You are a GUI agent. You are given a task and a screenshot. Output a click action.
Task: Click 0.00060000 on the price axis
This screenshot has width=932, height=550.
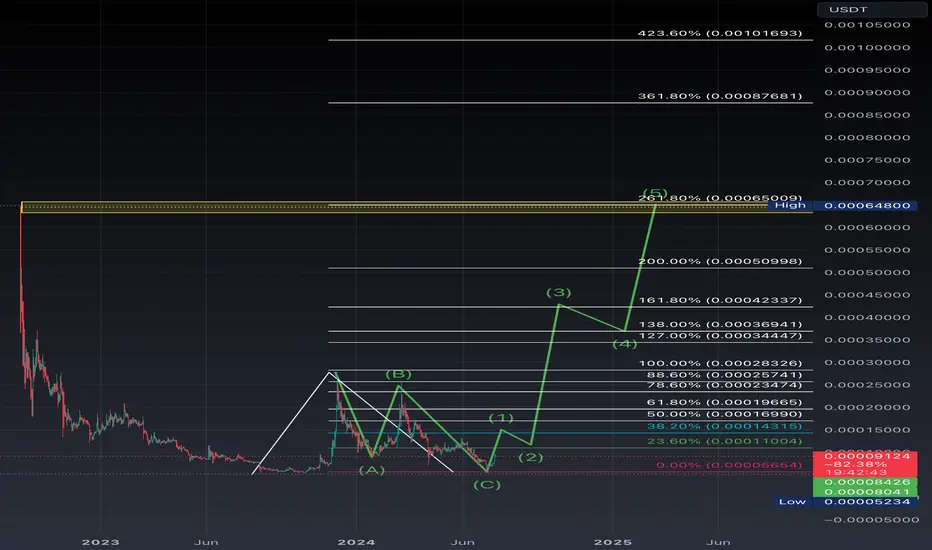[x=867, y=228]
